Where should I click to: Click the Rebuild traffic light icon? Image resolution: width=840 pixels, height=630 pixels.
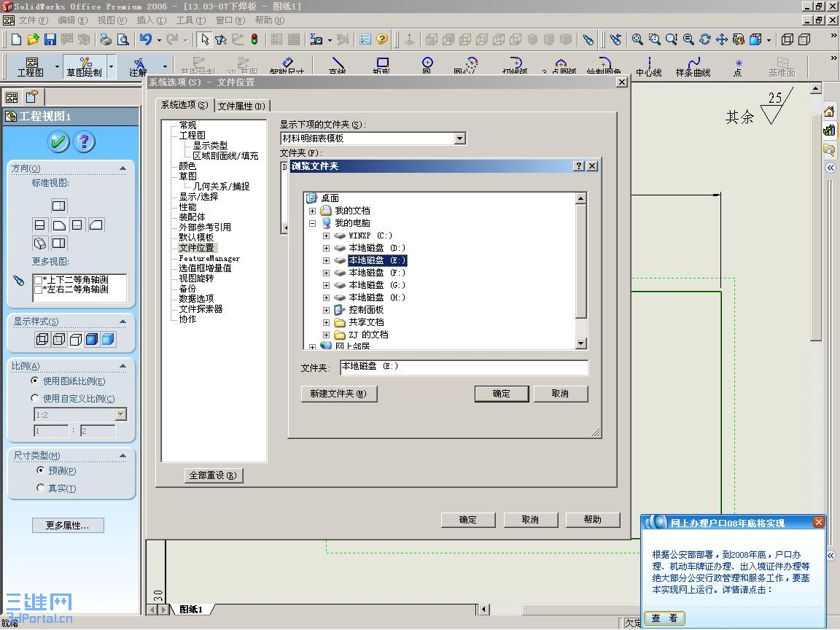point(254,39)
